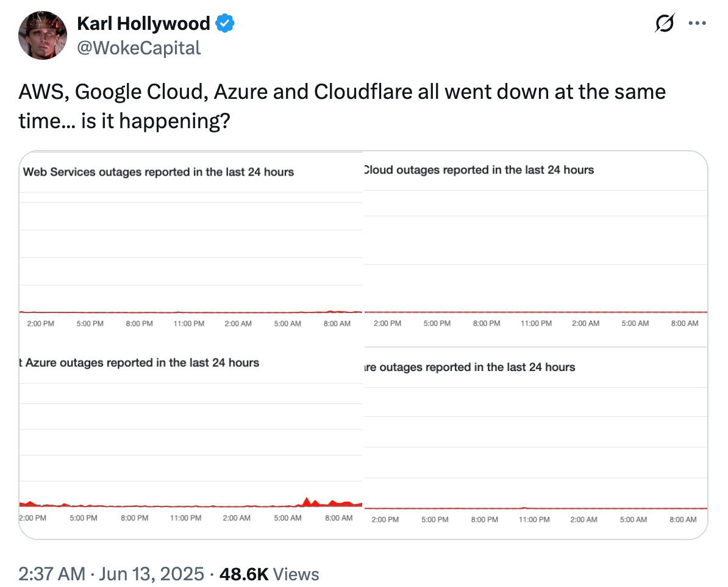
Task: Open the three-dot more options menu
Action: click(697, 23)
